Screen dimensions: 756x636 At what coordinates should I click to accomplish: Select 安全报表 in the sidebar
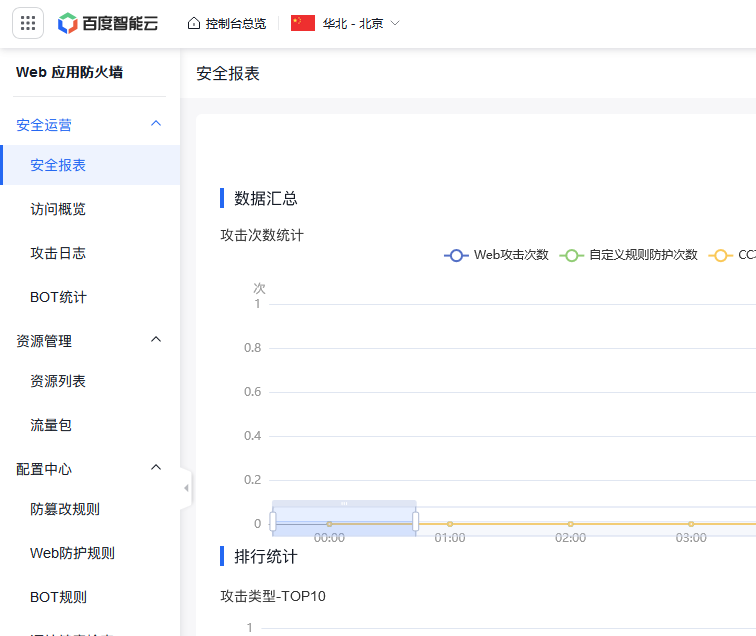[x=90, y=165]
